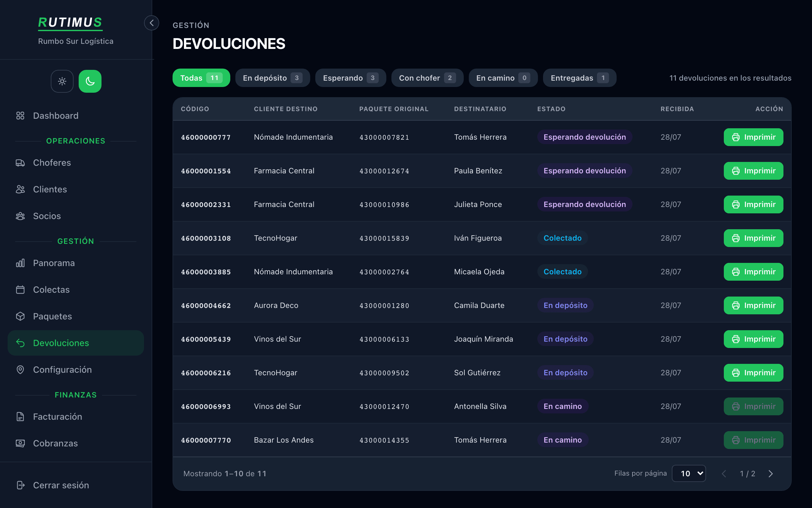Select the Todas filter tab

click(x=201, y=78)
